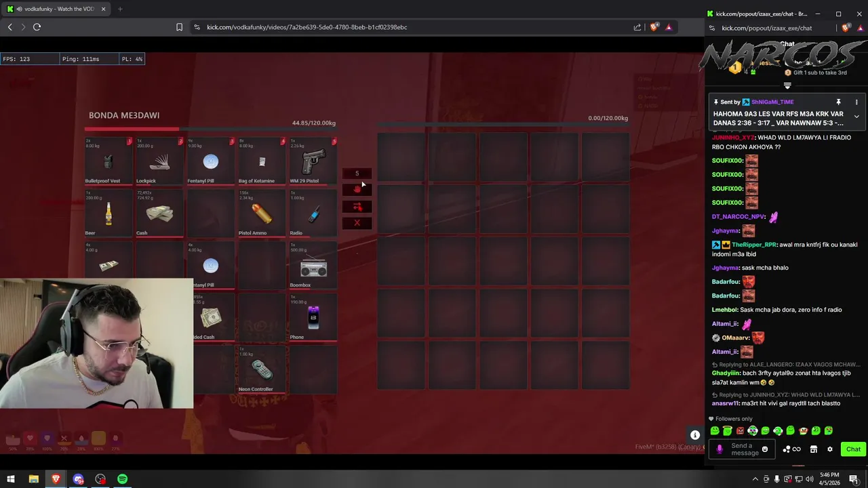Bookmark the current Kick page

click(x=179, y=27)
